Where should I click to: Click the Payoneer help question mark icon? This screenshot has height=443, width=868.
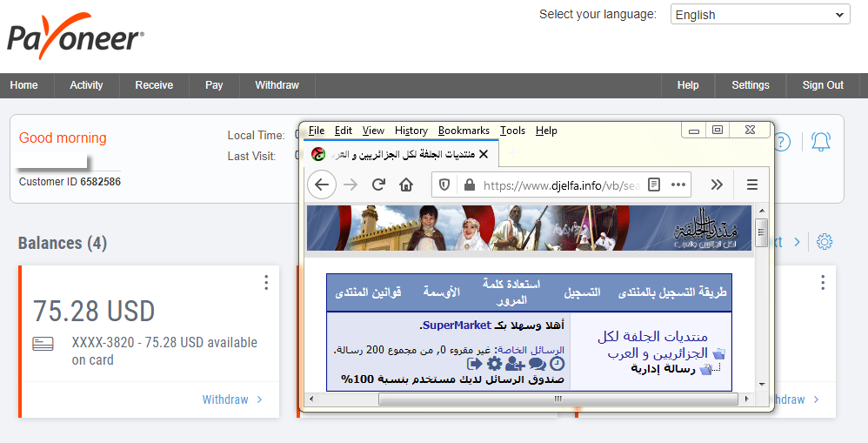[782, 142]
